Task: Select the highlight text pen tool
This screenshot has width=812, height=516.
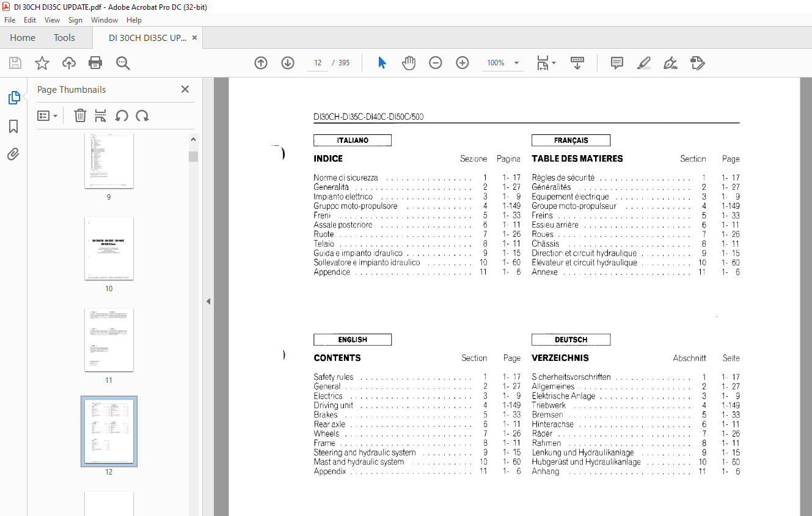Action: 643,63
